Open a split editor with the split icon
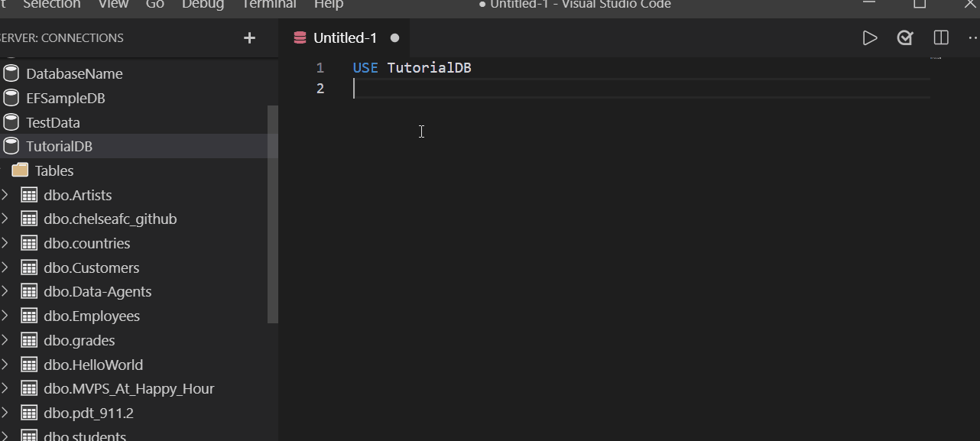980x441 pixels. (940, 37)
